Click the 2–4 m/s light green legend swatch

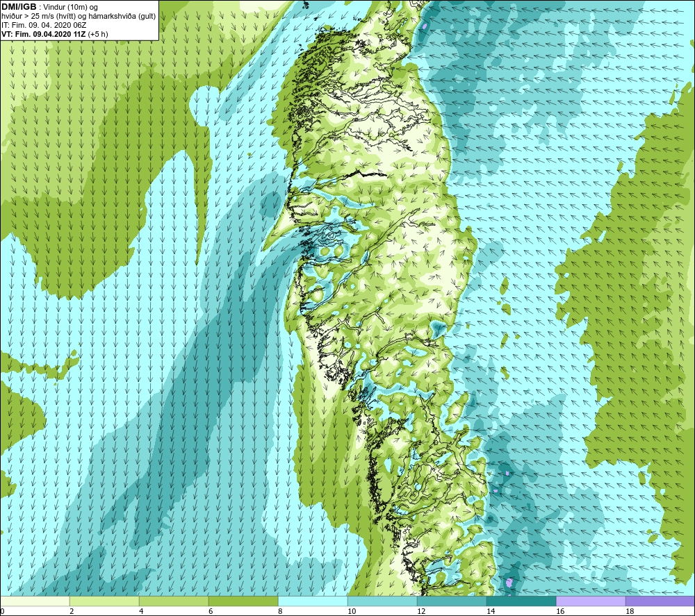pyautogui.click(x=105, y=601)
